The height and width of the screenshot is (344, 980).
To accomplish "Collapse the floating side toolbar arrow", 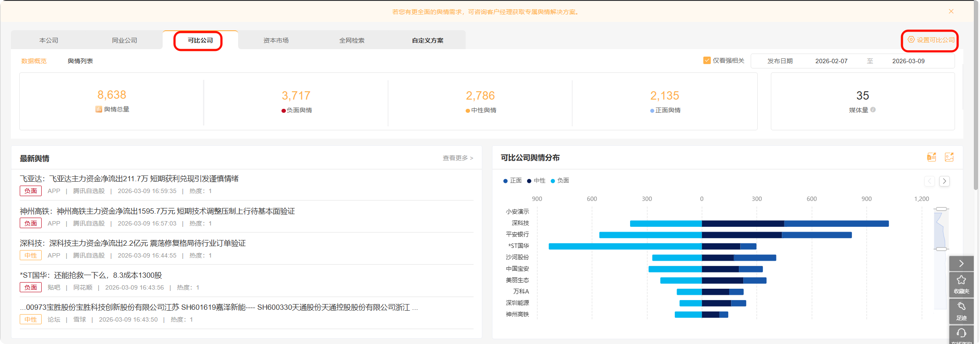I will pyautogui.click(x=961, y=263).
